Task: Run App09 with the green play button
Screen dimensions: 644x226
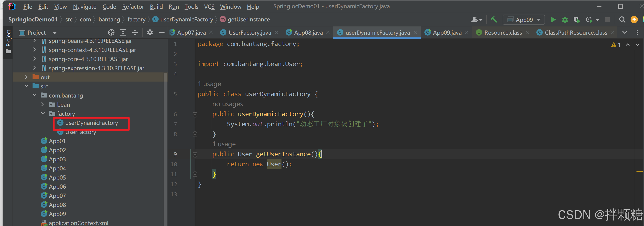Action: tap(553, 20)
